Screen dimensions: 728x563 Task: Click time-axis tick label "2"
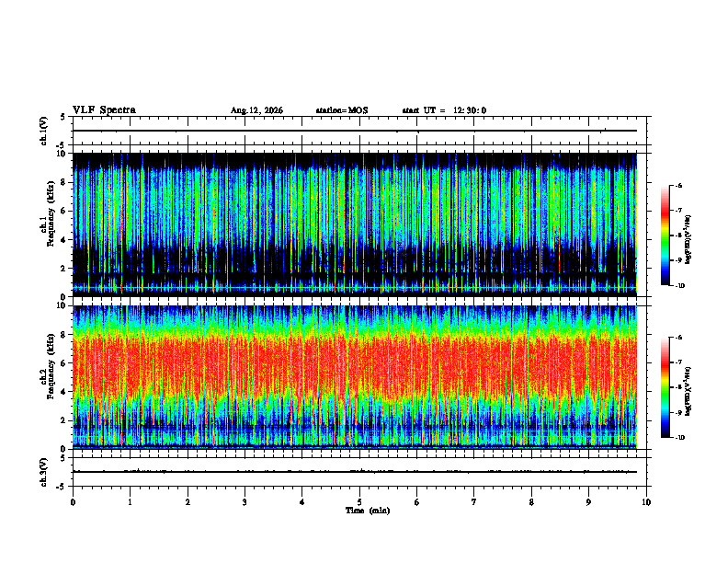click(x=188, y=502)
